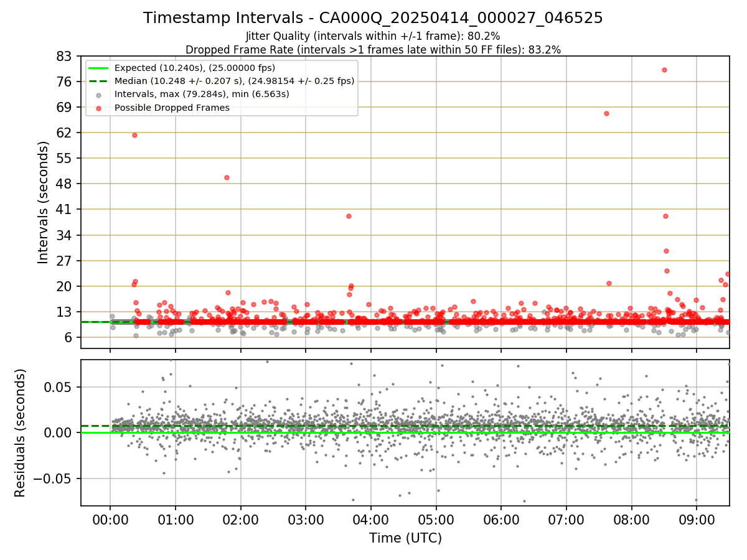This screenshot has height=560, width=747.
Task: Click the solid green line sample in the legend
Action: tap(99, 68)
